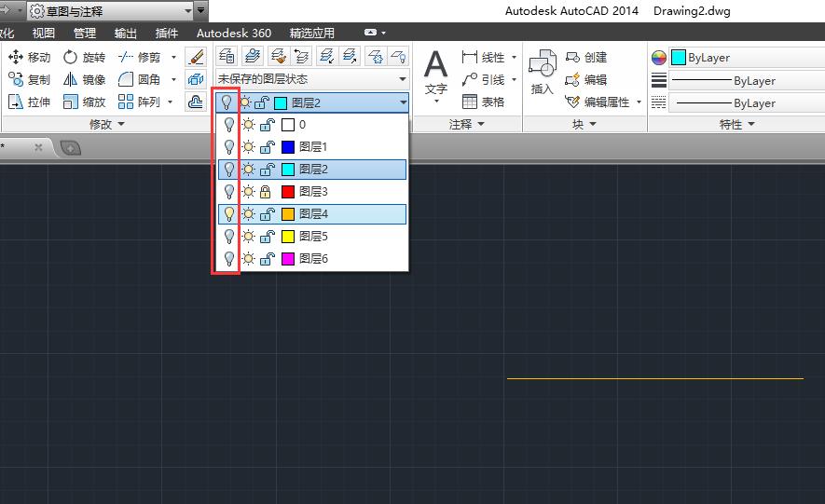
Task: Click the Layer Previous icon
Action: 301,56
